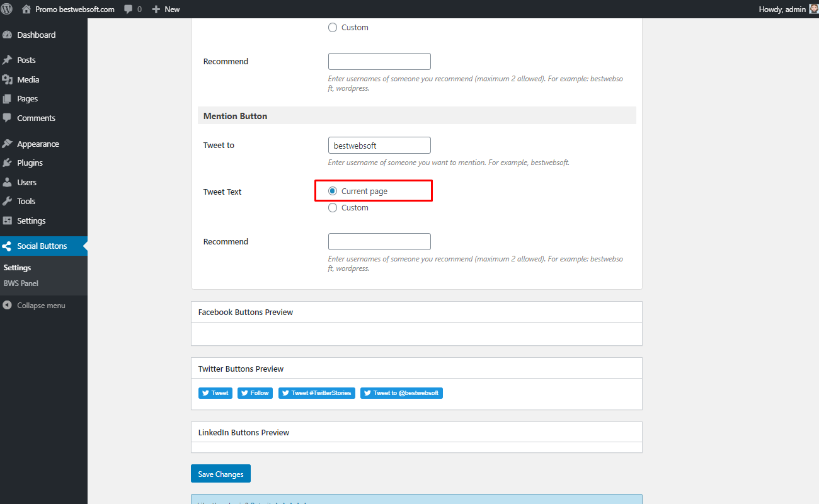Click the Recommend field under Mention Button
The width and height of the screenshot is (819, 504).
(379, 241)
